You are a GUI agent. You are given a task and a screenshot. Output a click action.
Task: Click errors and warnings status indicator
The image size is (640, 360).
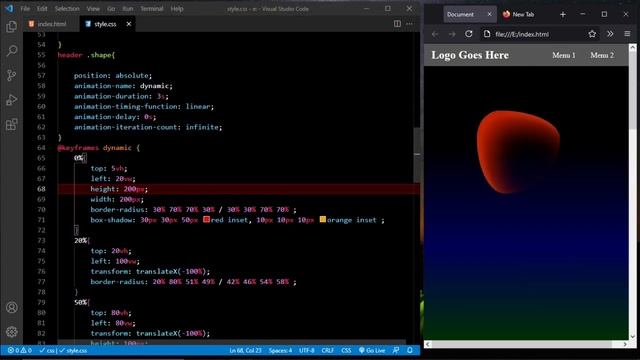19,350
